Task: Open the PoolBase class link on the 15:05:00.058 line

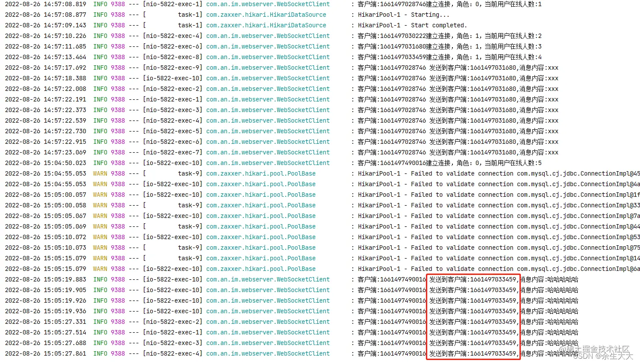Action: [261, 205]
